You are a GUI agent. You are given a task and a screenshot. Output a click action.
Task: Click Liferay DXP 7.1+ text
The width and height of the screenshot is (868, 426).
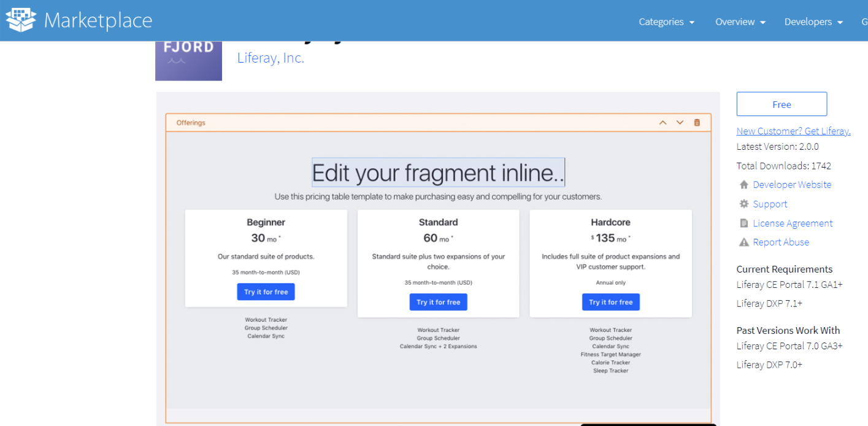click(x=769, y=304)
